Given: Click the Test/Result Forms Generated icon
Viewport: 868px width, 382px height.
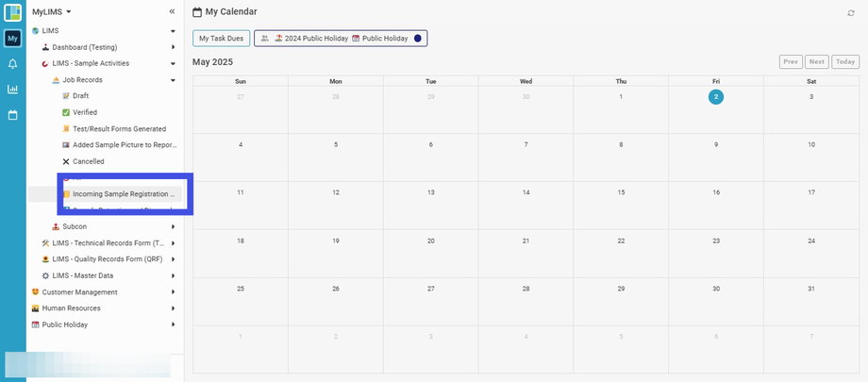Looking at the screenshot, I should coord(66,129).
